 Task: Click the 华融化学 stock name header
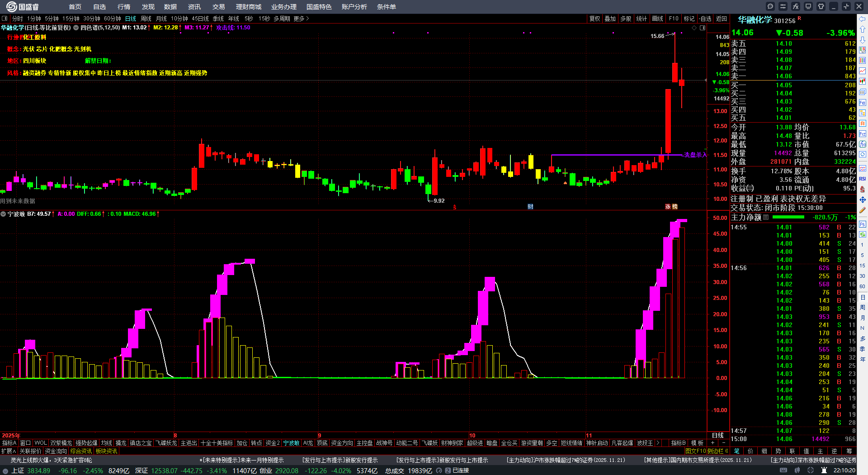click(x=755, y=20)
